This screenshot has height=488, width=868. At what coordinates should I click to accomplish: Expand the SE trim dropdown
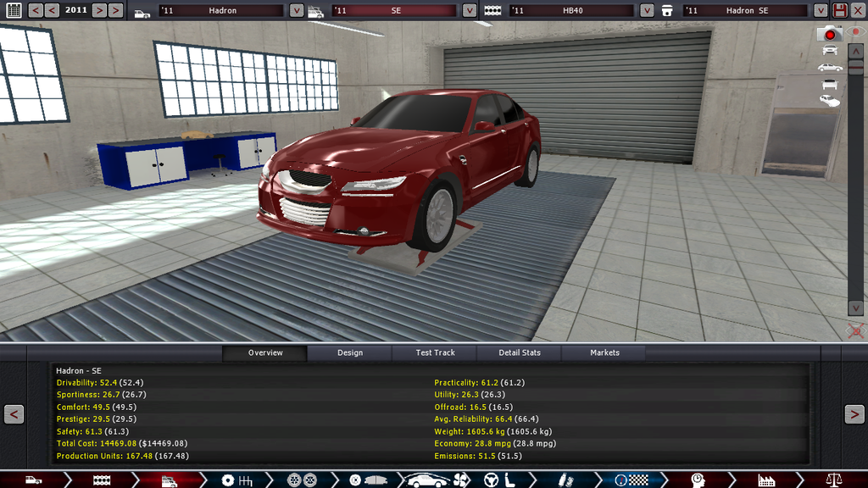click(470, 11)
